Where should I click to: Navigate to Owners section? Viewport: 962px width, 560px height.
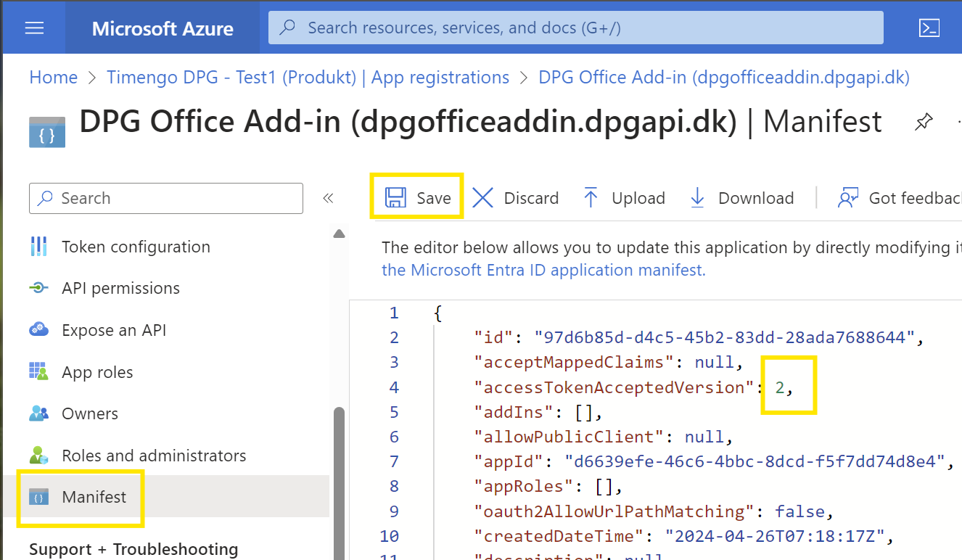pyautogui.click(x=90, y=413)
